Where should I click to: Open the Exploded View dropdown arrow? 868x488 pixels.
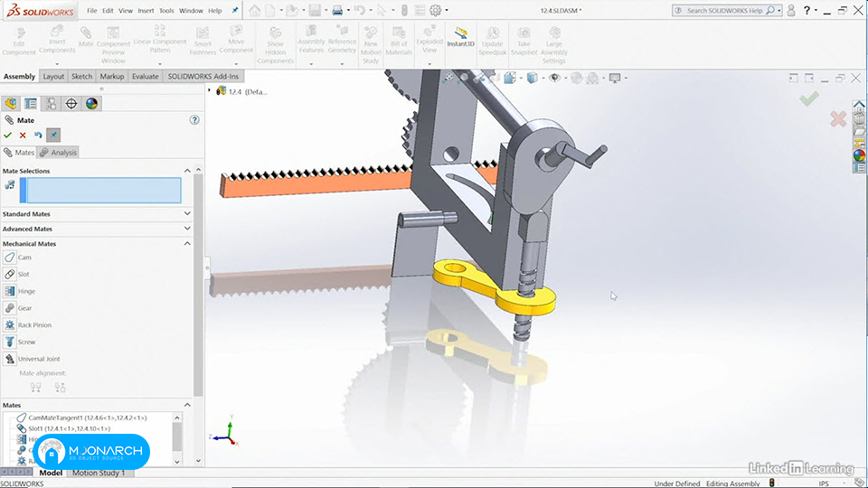tap(429, 64)
